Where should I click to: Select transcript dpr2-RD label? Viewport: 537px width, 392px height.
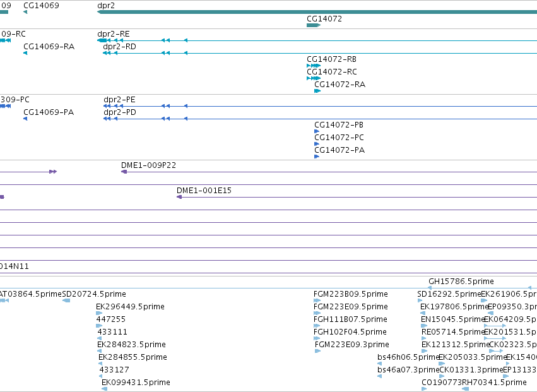pyautogui.click(x=119, y=47)
